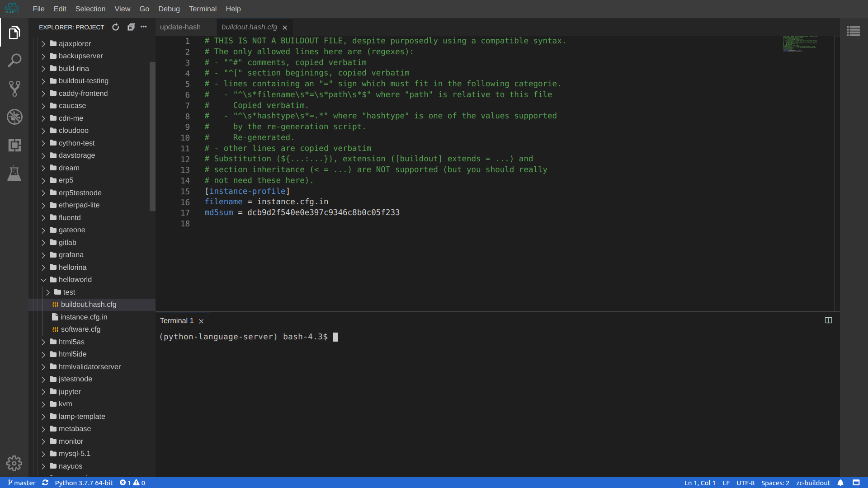Close the buildout.hash.cfg editor tab
Image resolution: width=868 pixels, height=488 pixels.
click(x=285, y=28)
